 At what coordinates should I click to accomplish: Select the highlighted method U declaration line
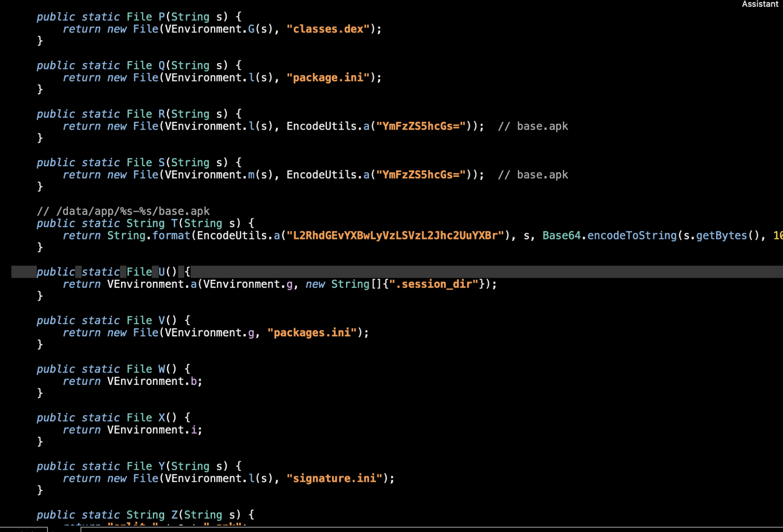coord(113,272)
